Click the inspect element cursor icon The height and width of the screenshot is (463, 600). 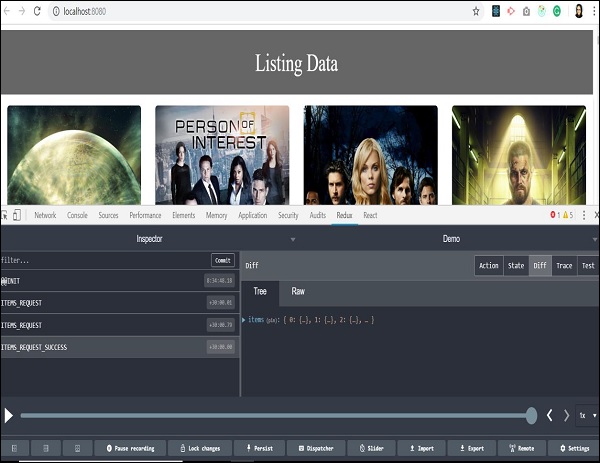coord(5,215)
